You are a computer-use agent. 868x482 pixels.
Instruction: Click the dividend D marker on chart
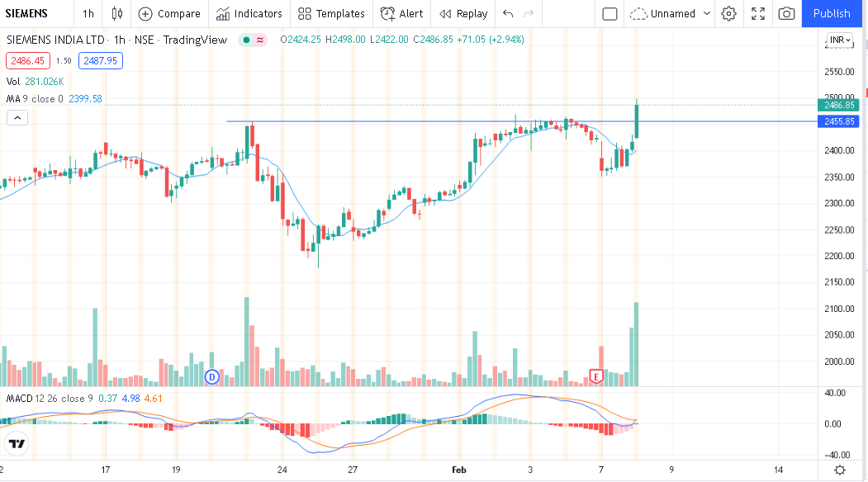212,377
